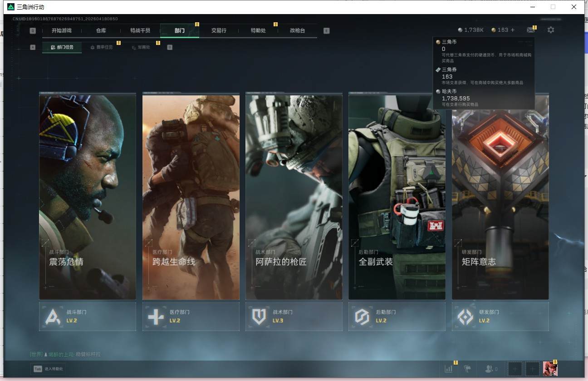Image resolution: width=588 pixels, height=381 pixels.
Task: Open the 震荡危情 combat department card
Action: (88, 196)
